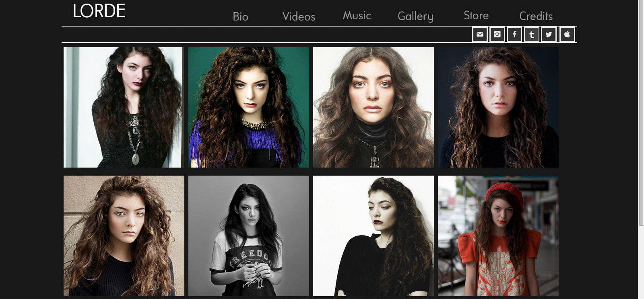
Task: Visit the Tumblr icon link
Action: (x=532, y=35)
